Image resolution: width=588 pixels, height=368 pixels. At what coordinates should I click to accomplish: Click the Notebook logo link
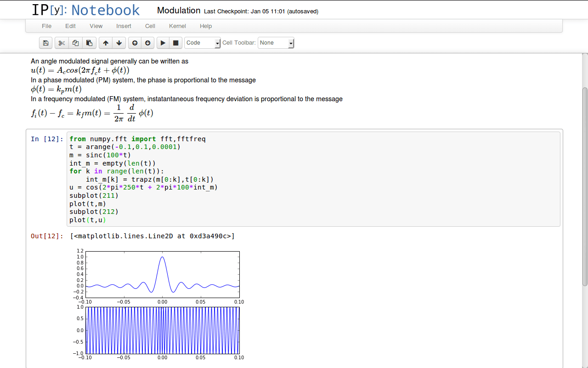click(85, 10)
